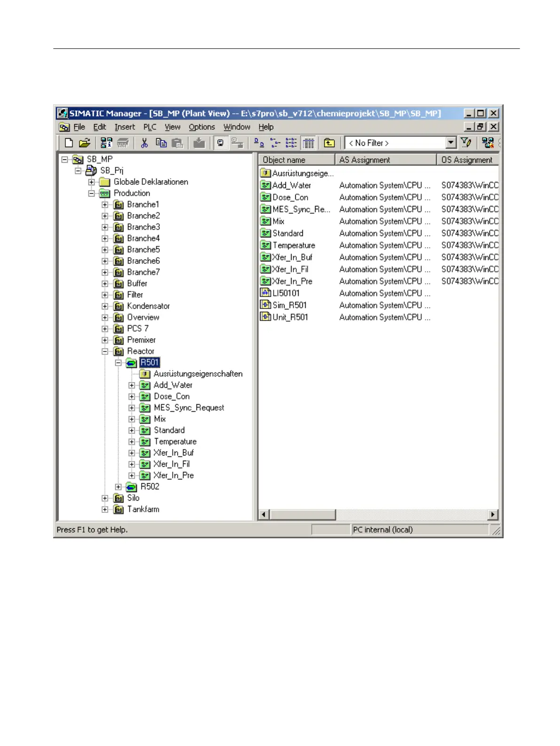Click the SB_MP multiproject icon
Screen dimensions: 560x746
[x=78, y=159]
